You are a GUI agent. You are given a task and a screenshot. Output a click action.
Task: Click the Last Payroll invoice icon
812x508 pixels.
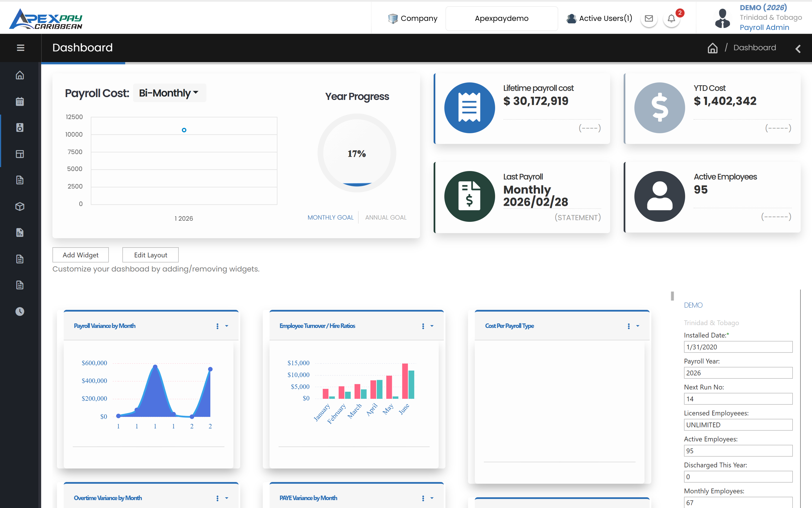pyautogui.click(x=469, y=196)
